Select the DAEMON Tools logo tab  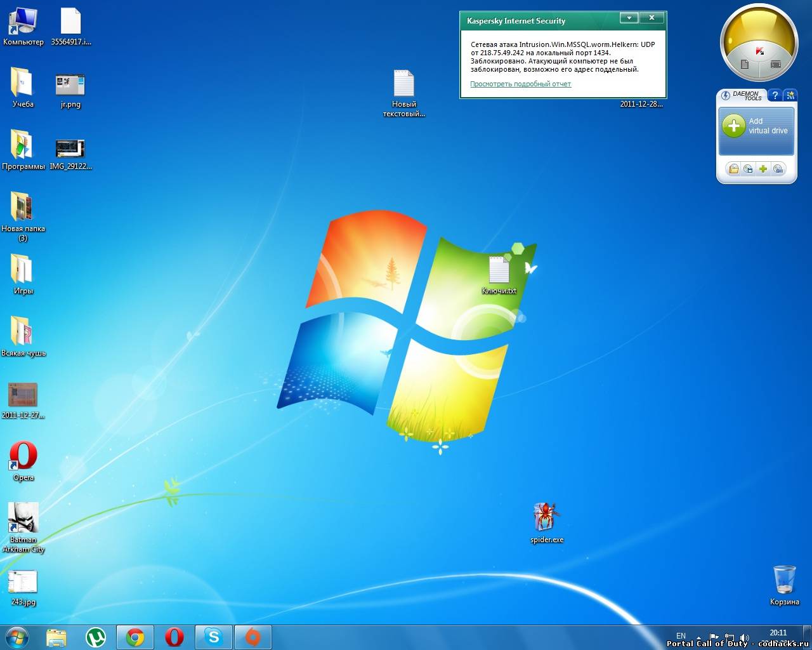pos(742,95)
